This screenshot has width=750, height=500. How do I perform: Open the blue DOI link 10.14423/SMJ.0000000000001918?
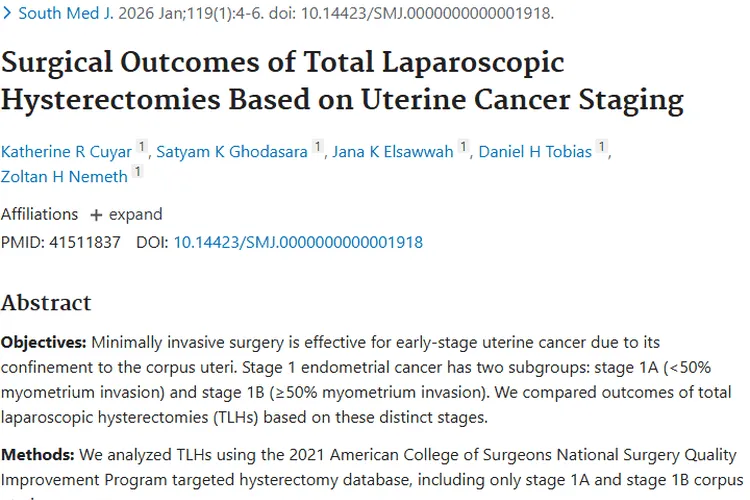[298, 242]
